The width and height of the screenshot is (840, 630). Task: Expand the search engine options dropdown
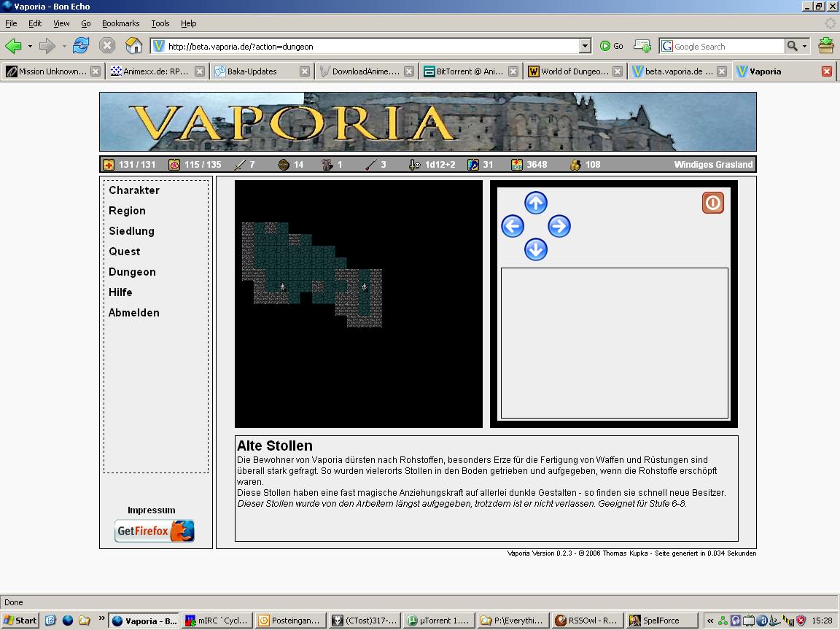[805, 46]
